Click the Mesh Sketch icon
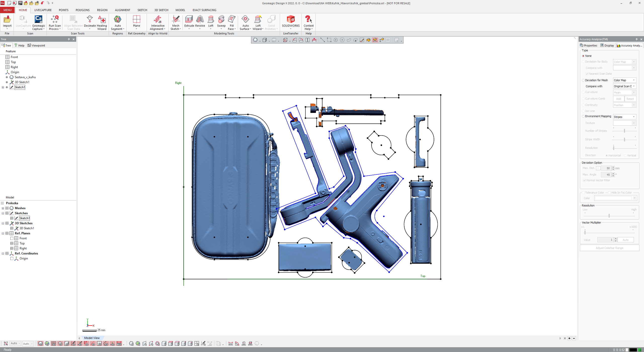This screenshot has width=644, height=352. 176,20
